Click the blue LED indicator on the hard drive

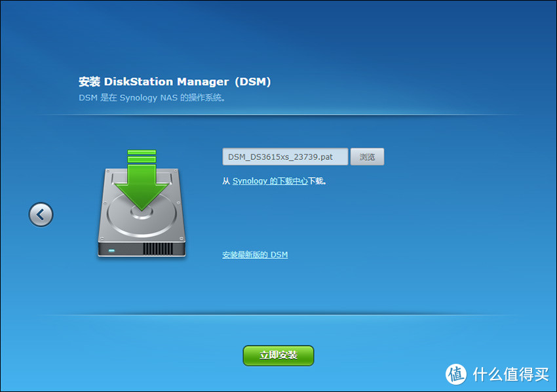point(111,250)
